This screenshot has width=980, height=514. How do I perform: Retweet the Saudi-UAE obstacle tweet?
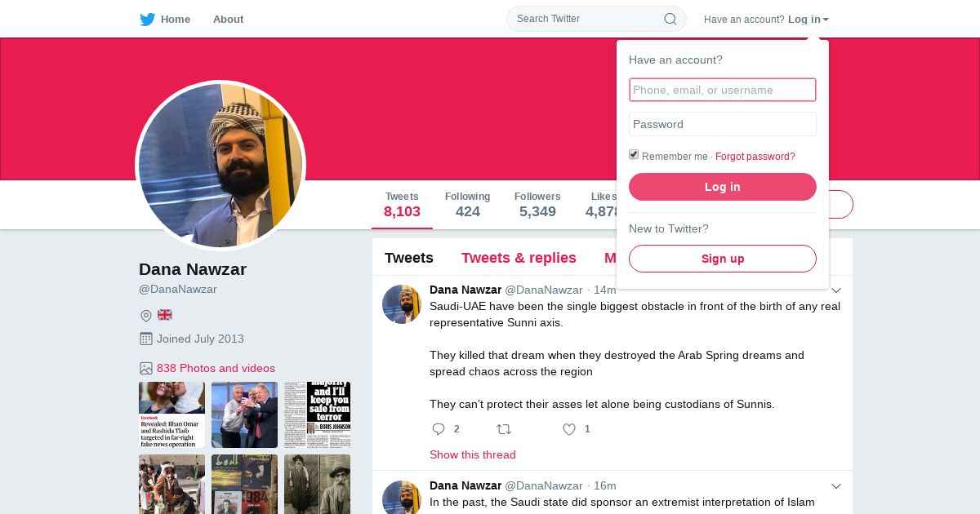504,429
